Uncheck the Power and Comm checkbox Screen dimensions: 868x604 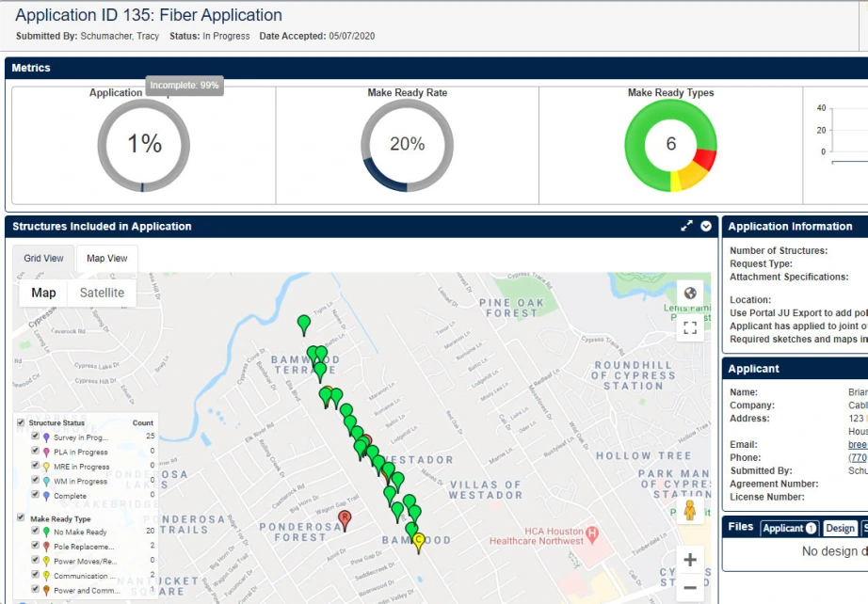[36, 589]
